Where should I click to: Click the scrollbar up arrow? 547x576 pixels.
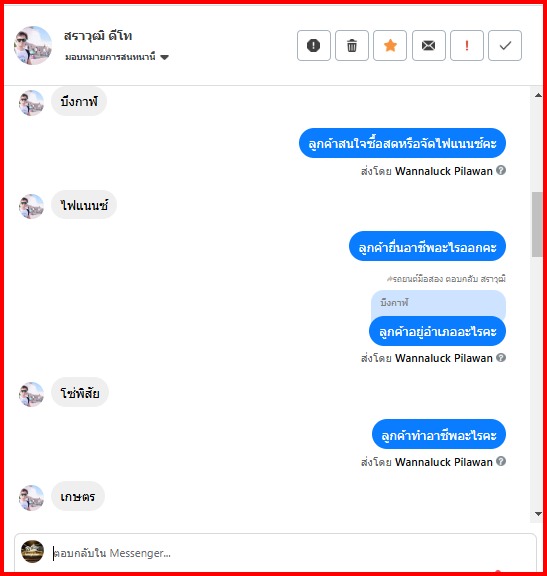click(538, 96)
